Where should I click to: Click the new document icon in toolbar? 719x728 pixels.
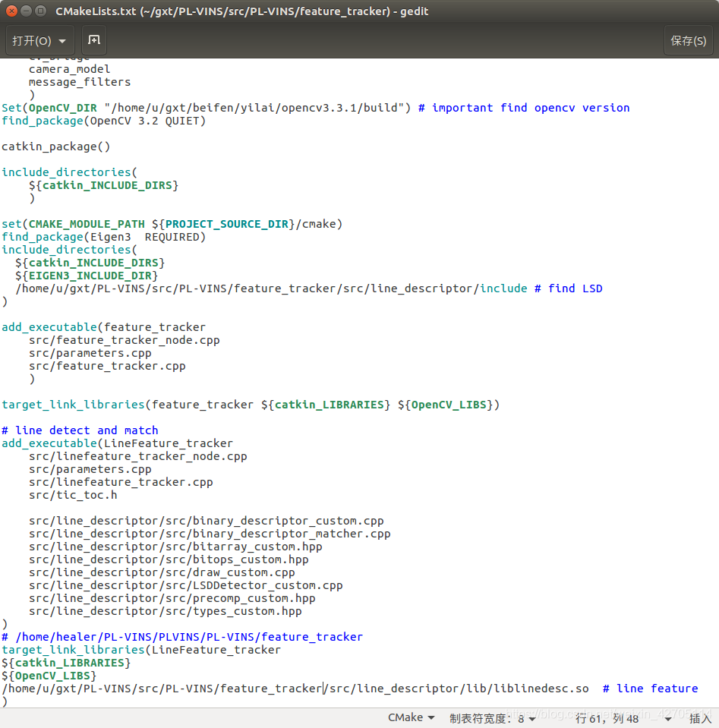[x=94, y=40]
